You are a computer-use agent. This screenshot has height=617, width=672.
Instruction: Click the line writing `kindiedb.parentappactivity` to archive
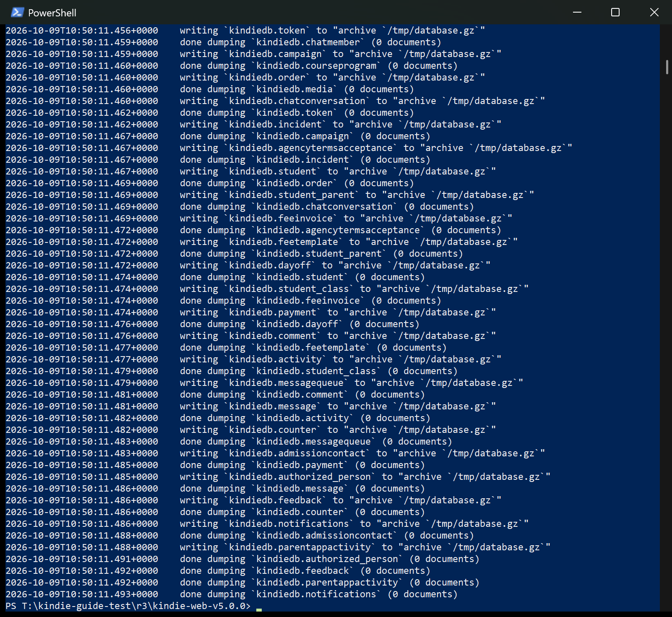coord(278,547)
